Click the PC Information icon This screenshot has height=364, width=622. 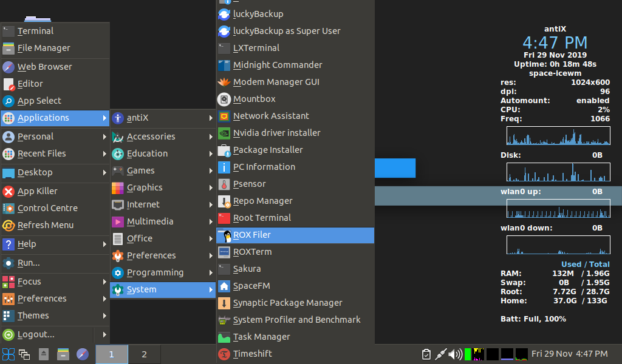(x=224, y=167)
